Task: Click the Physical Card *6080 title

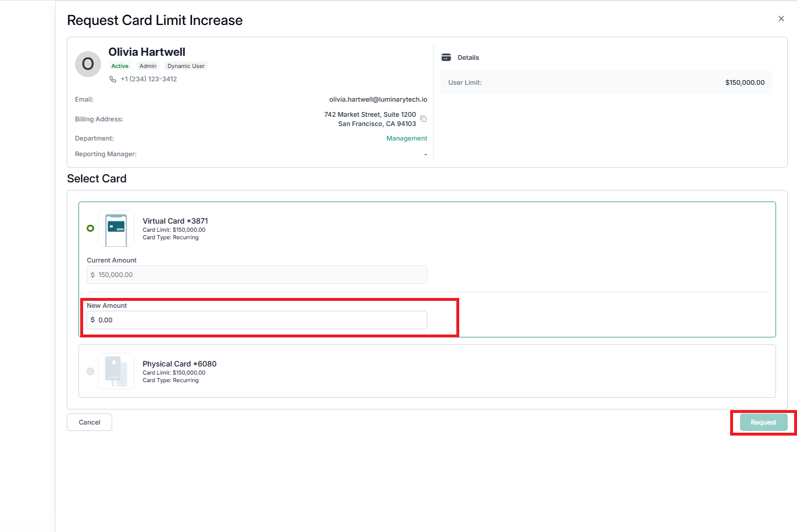Action: (180, 364)
